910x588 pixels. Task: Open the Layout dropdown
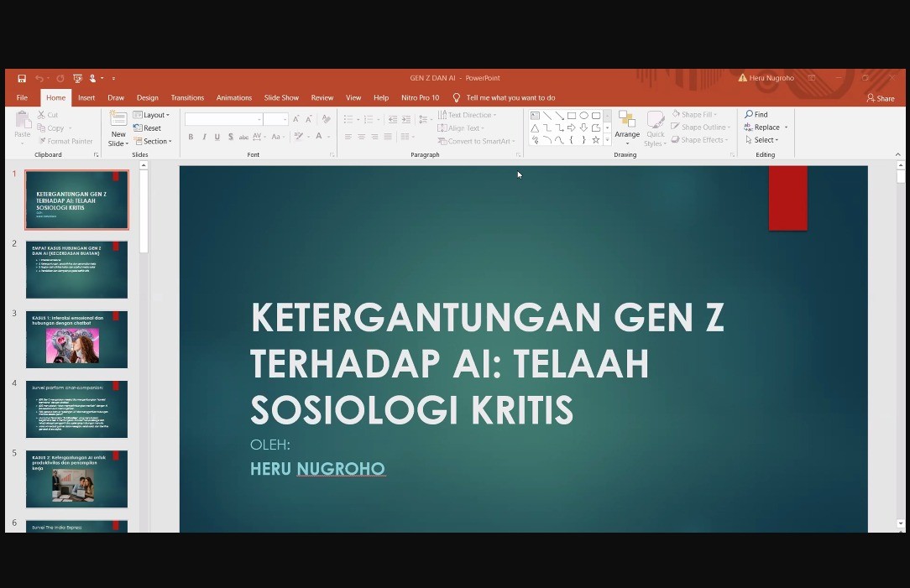[x=151, y=115]
